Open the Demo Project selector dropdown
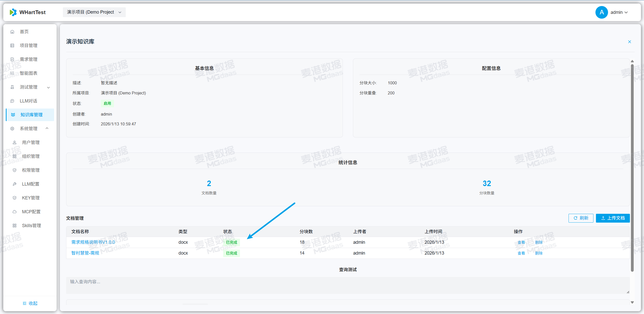This screenshot has height=314, width=644. [x=94, y=12]
